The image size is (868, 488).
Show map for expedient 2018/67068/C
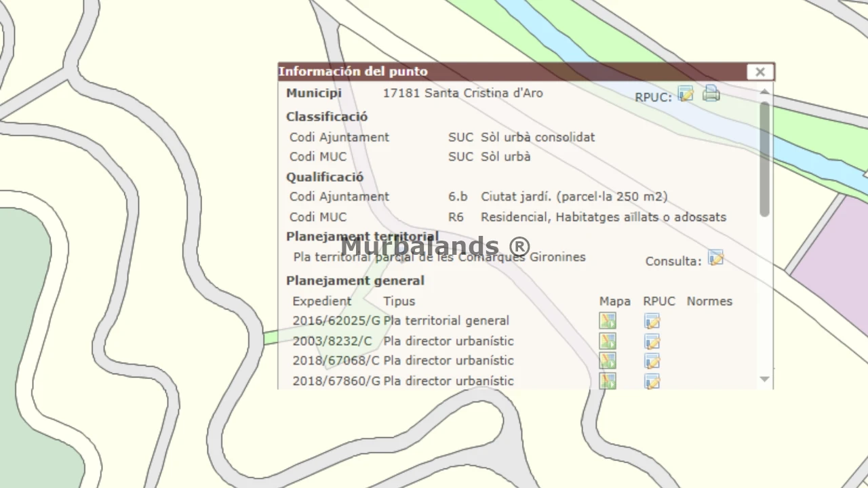click(607, 361)
